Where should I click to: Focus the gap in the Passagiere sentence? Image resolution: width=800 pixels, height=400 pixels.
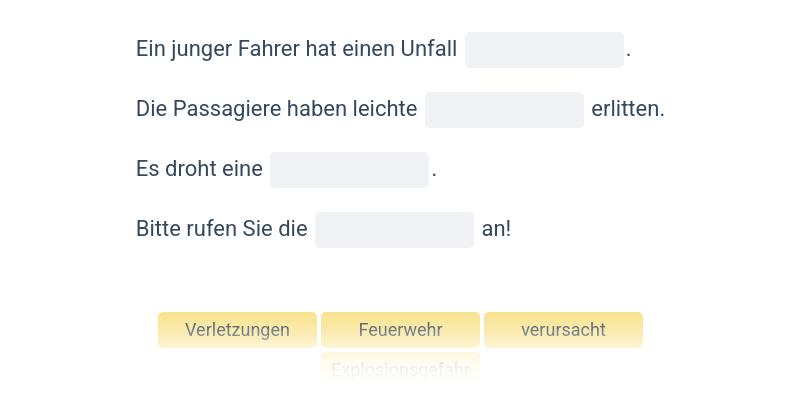pyautogui.click(x=505, y=110)
